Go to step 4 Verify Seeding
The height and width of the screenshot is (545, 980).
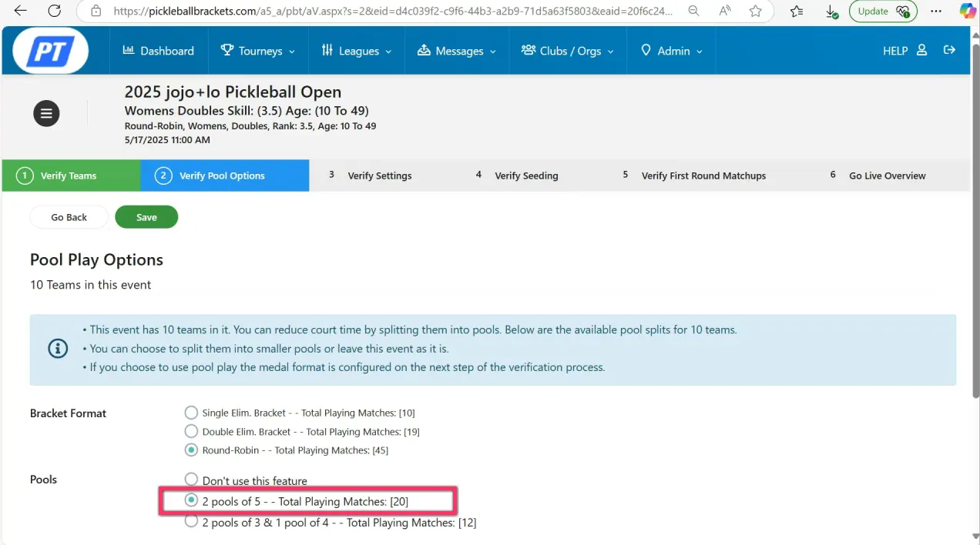pos(517,176)
